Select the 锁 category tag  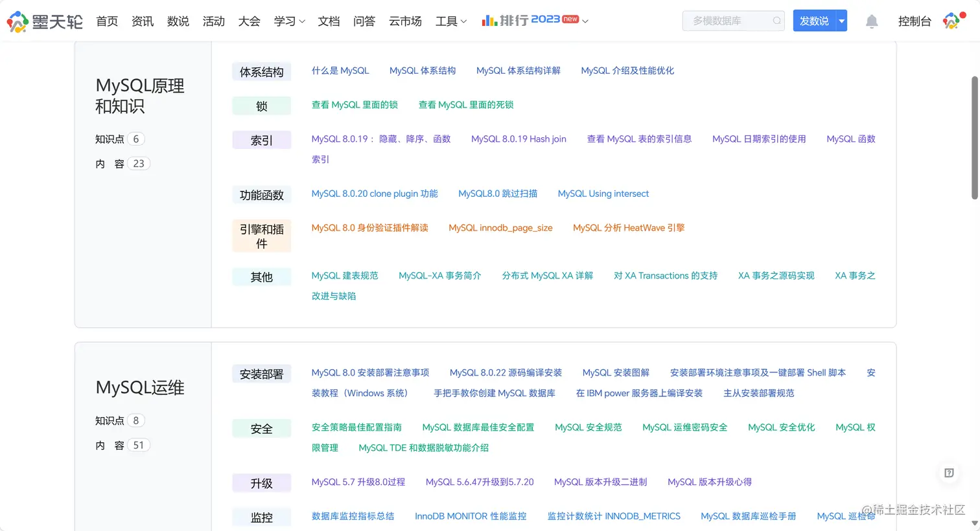pos(262,106)
